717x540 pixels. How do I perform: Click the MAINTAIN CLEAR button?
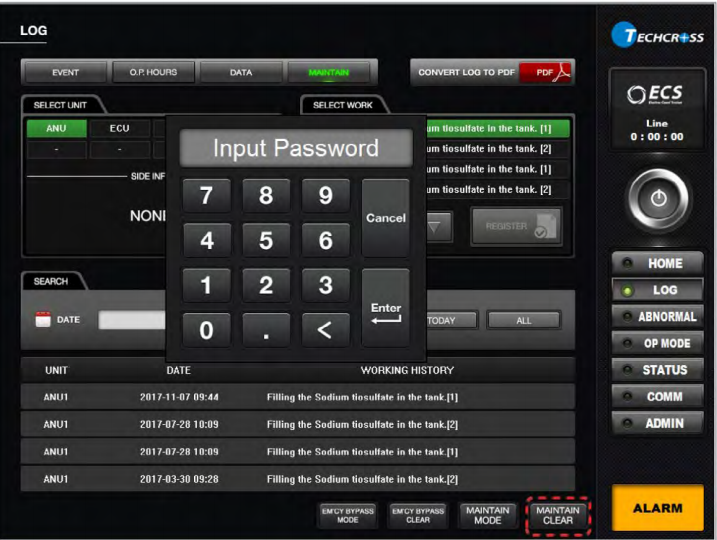click(x=558, y=515)
